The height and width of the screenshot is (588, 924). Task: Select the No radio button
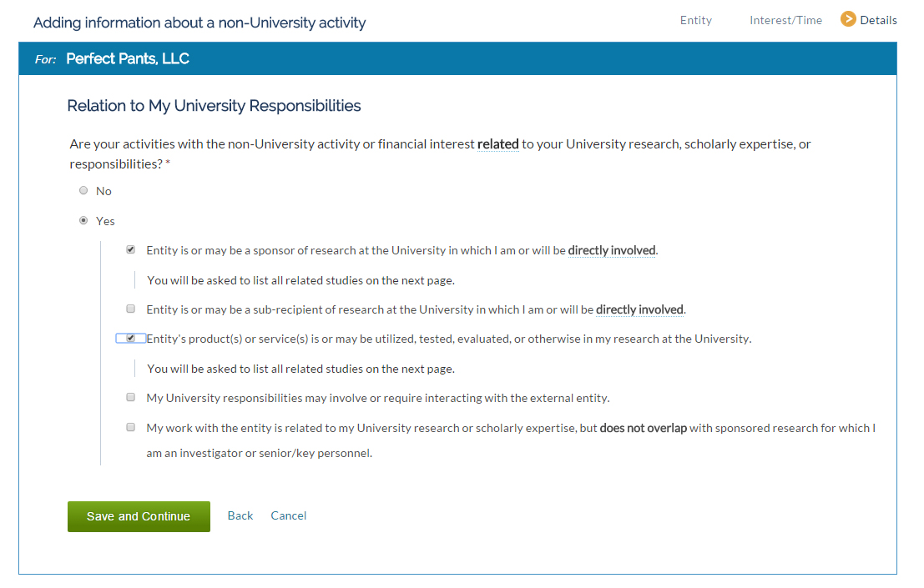(x=83, y=190)
